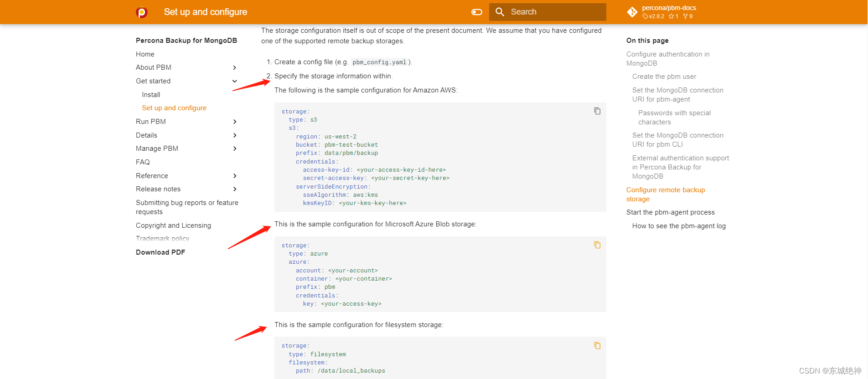Click the Release notes nav entry

point(158,189)
